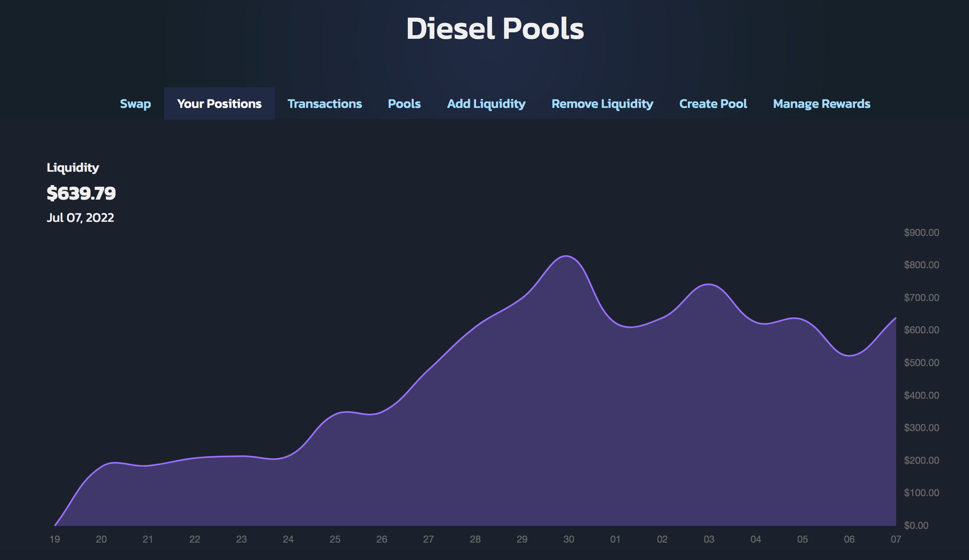
Task: Open the Add Liquidity tab
Action: 486,104
